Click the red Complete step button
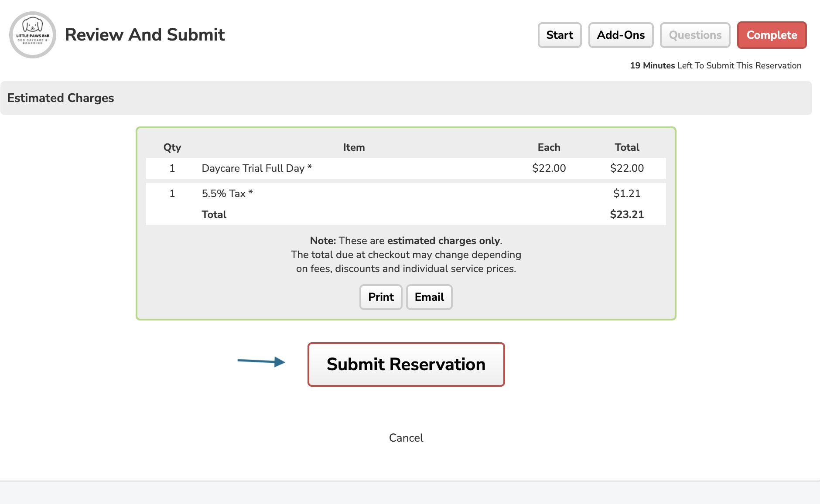820x504 pixels. [x=772, y=35]
